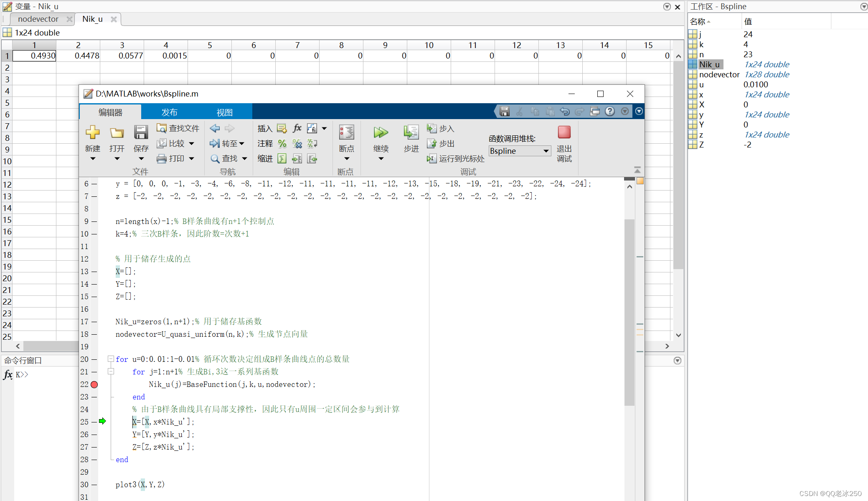Close the nodevector variable tab
Viewport: 868px width, 501px height.
tap(69, 19)
